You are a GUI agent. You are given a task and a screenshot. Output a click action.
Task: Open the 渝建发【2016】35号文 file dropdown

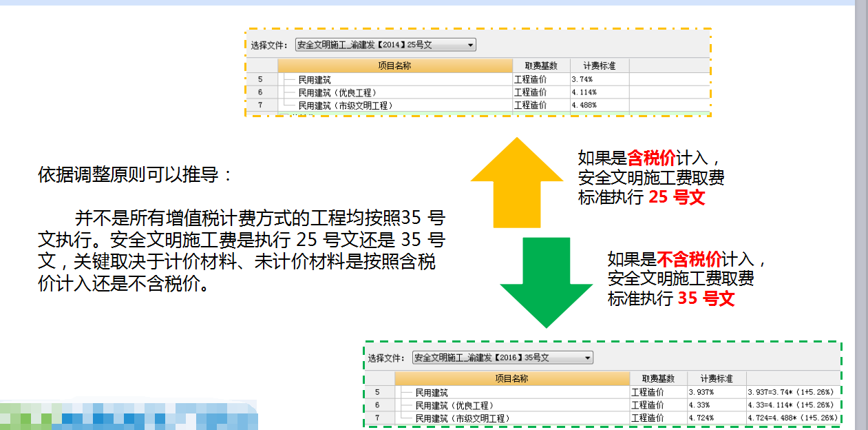[x=502, y=358]
